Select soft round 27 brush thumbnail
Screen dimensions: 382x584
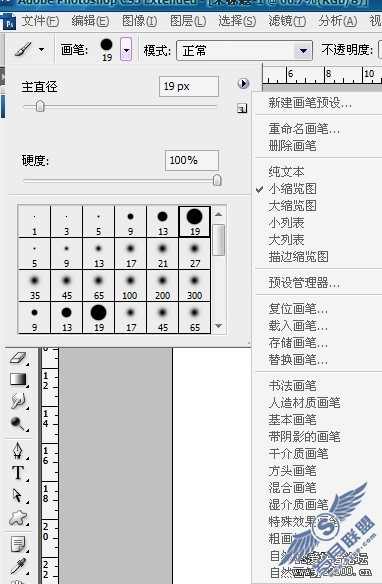coord(195,254)
